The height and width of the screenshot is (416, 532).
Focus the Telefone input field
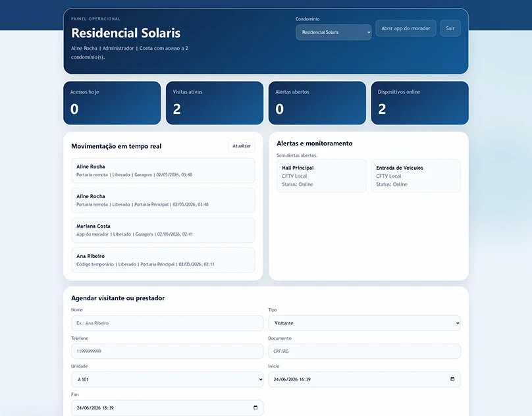[167, 351]
